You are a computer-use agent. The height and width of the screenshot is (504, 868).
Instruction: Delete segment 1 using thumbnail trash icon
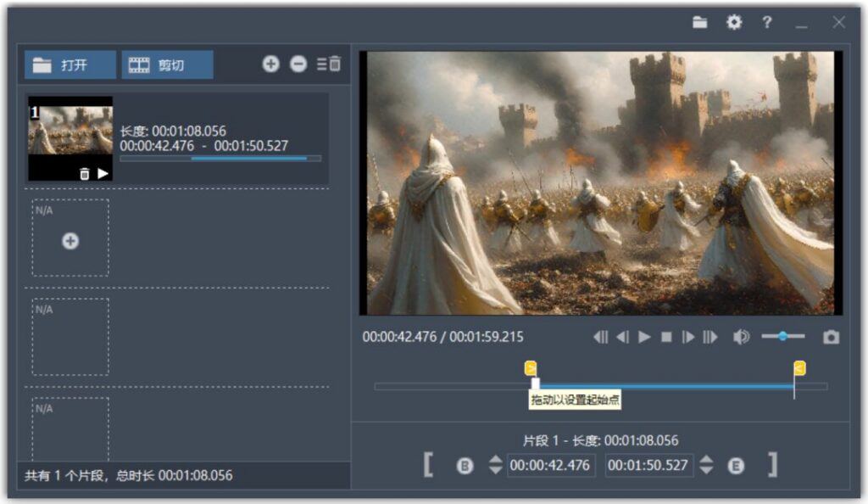point(84,174)
